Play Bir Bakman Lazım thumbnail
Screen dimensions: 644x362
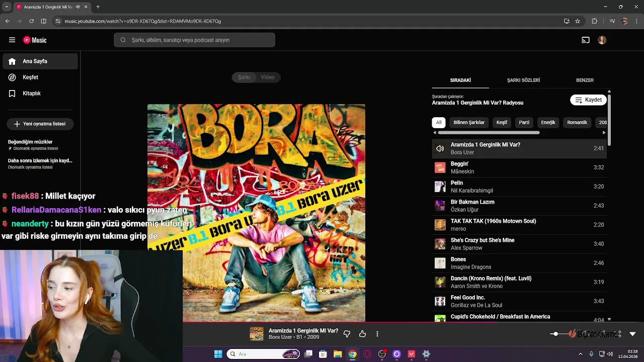click(x=440, y=206)
